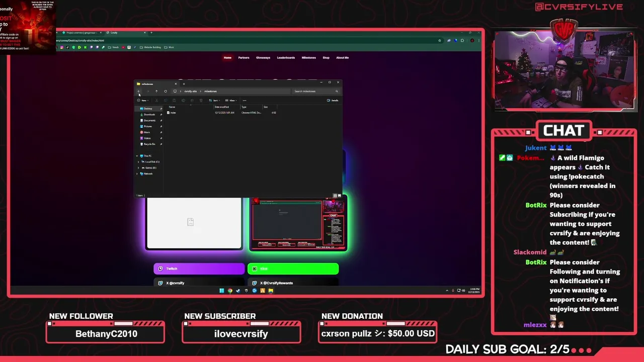644x362 pixels.
Task: Switch to large icons view in status bar
Action: click(340, 196)
